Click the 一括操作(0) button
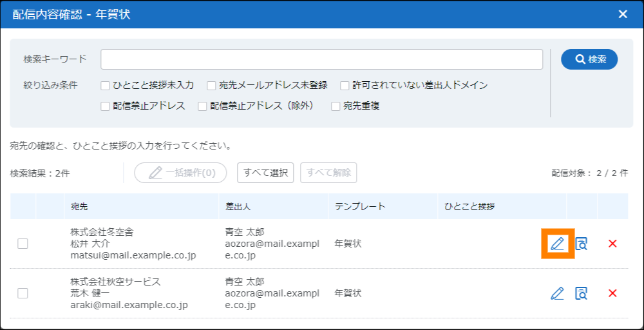The width and height of the screenshot is (644, 330). (180, 173)
